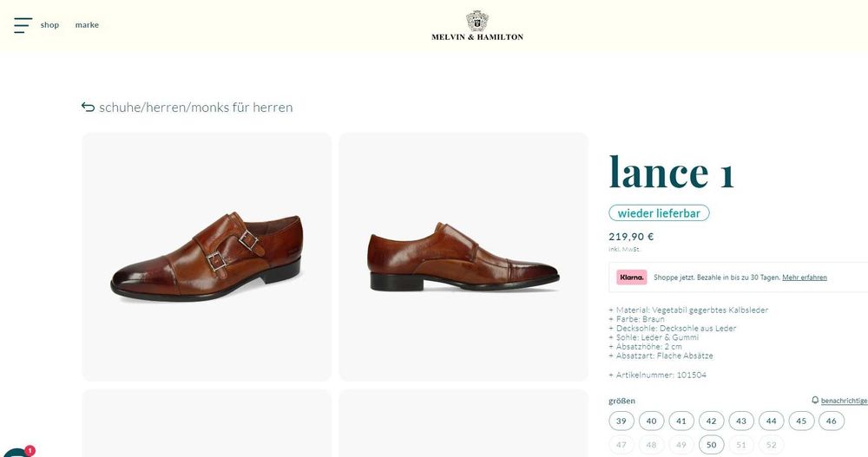Select size 43

(740, 421)
